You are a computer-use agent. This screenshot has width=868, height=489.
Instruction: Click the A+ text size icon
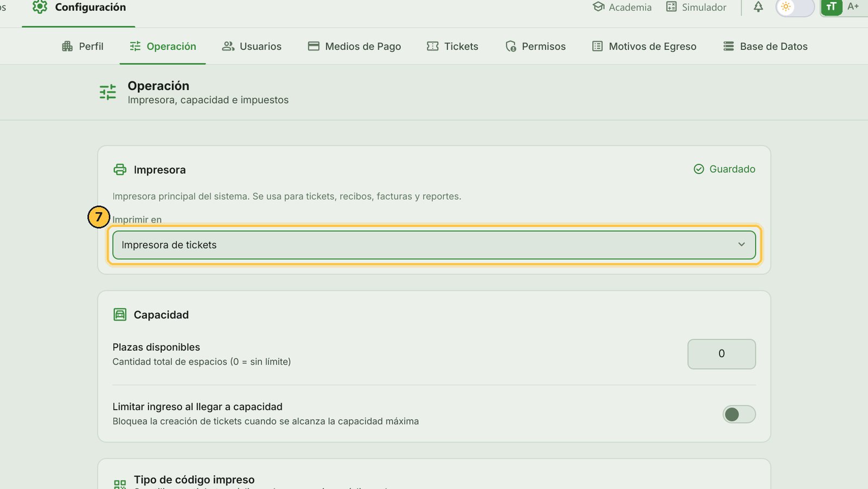pyautogui.click(x=853, y=7)
